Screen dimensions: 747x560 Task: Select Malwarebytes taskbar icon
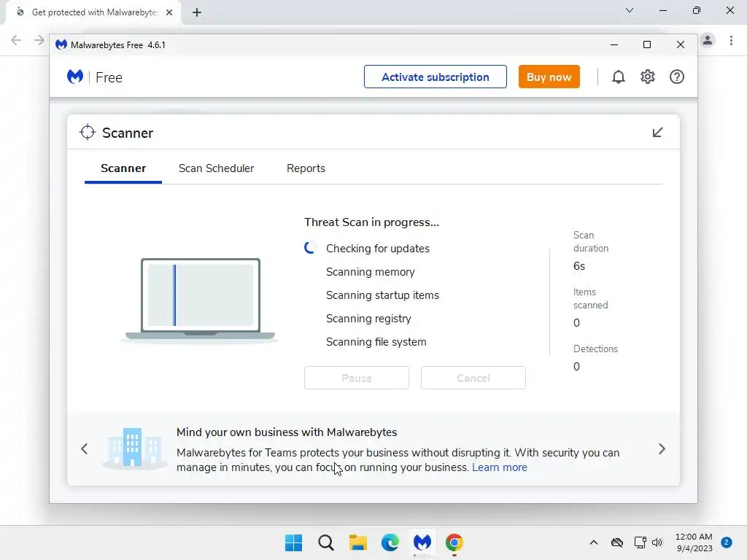422,542
